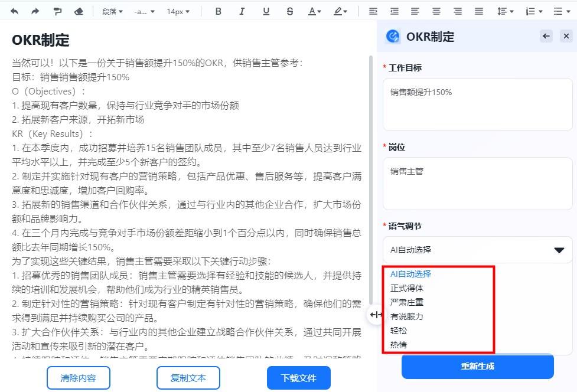Center-align the paragraph
This screenshot has width=577, height=392.
click(x=436, y=11)
